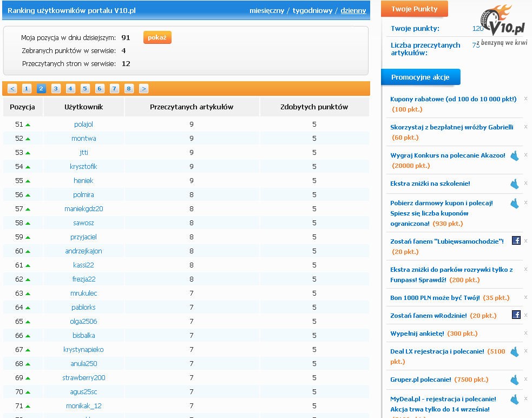This screenshot has width=532, height=418.
Task: Click Facebook icon beside Zostań fanem Lubięwsamochodzie
Action: click(x=516, y=240)
